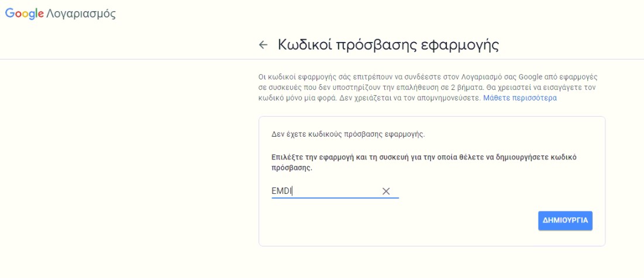
Task: Click the word Google inside the description paragraph
Action: coord(530,77)
